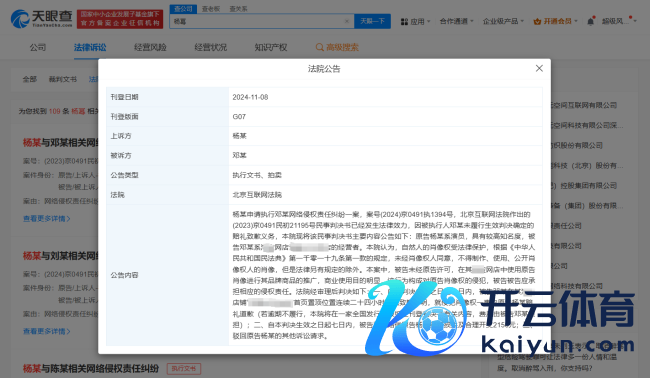Viewport: 650px width, 378px height.
Task: Switch to the 经营状况 tab
Action: click(211, 47)
